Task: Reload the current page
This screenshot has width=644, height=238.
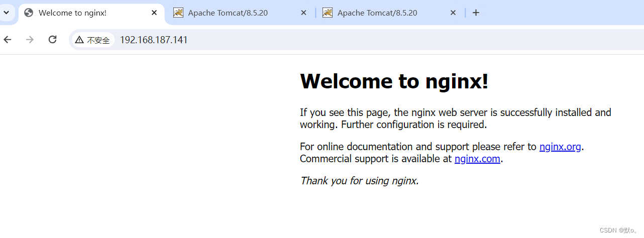Action: pyautogui.click(x=52, y=40)
